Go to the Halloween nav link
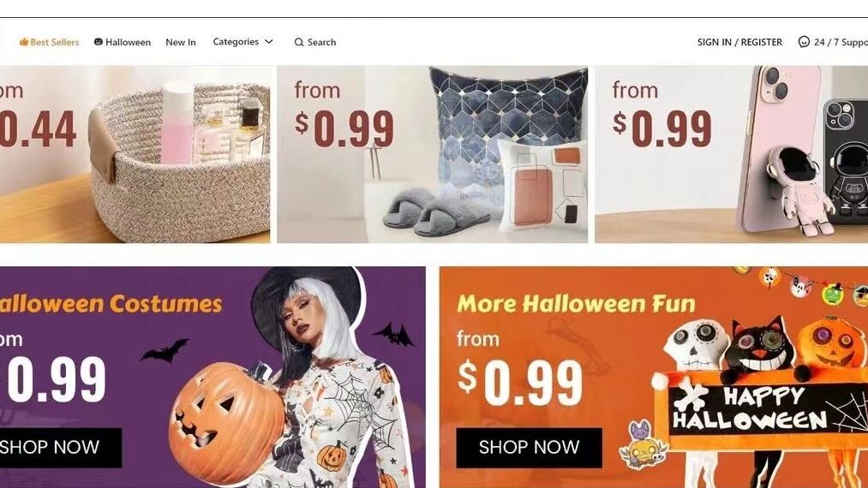This screenshot has height=488, width=868. [123, 42]
